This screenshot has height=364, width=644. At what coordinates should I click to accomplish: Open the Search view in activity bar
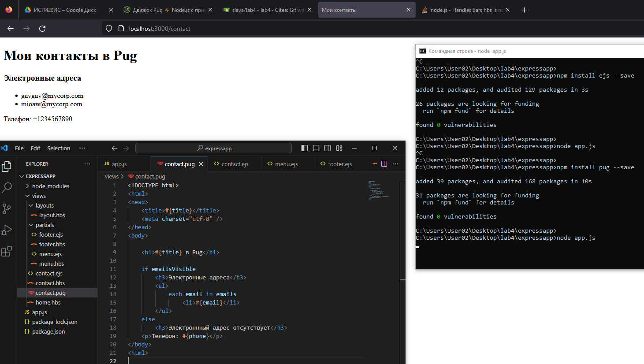pyautogui.click(x=7, y=187)
